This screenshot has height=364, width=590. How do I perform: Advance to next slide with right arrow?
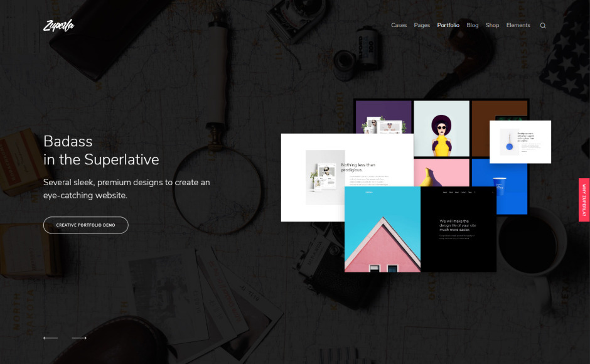[79, 338]
